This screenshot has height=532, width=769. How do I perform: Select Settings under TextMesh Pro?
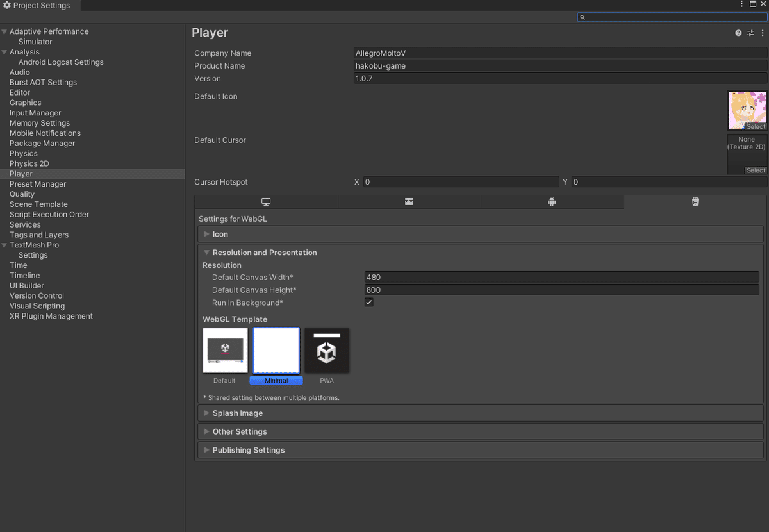33,255
